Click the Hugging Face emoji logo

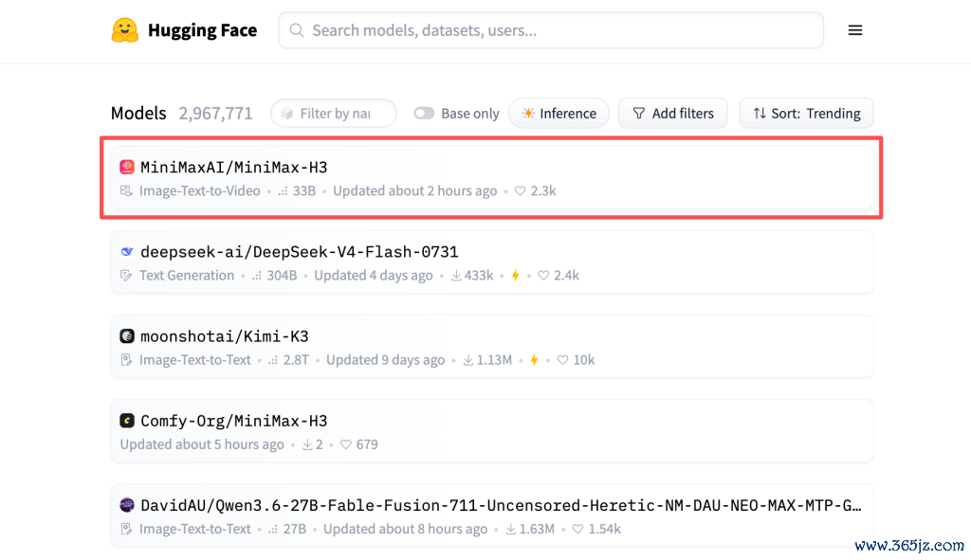click(125, 30)
